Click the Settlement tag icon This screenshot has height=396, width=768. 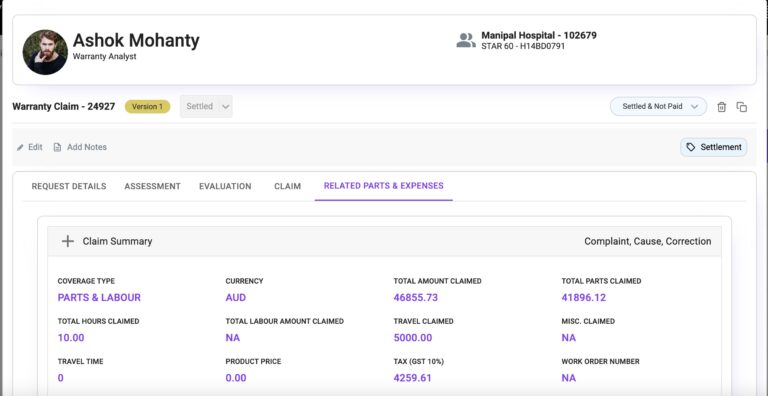click(691, 147)
